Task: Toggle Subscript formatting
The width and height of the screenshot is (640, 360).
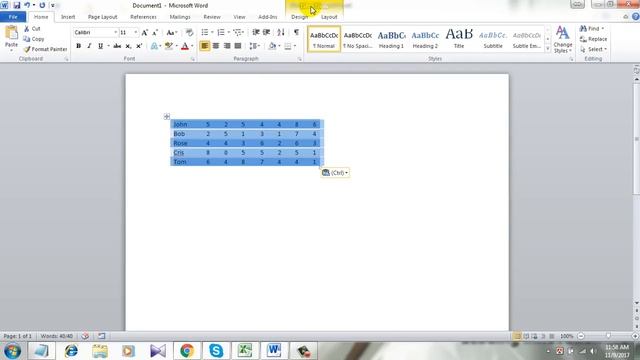Action: [128, 46]
